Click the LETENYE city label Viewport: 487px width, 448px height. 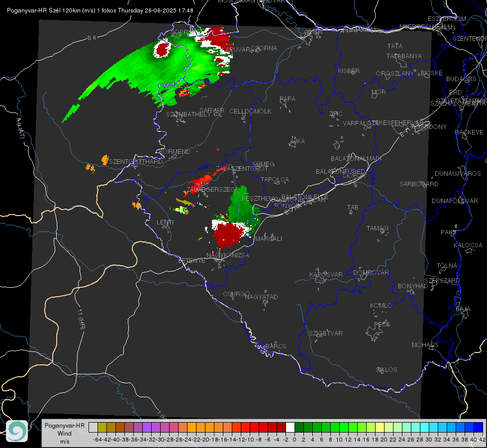pyautogui.click(x=192, y=261)
